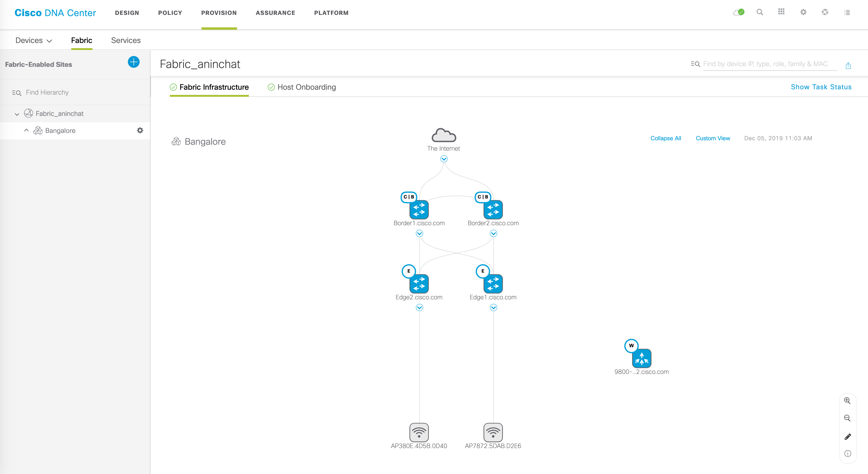The height and width of the screenshot is (474, 868).
Task: Select access point AP7872.5DAB.D2E6 icon
Action: (x=493, y=432)
